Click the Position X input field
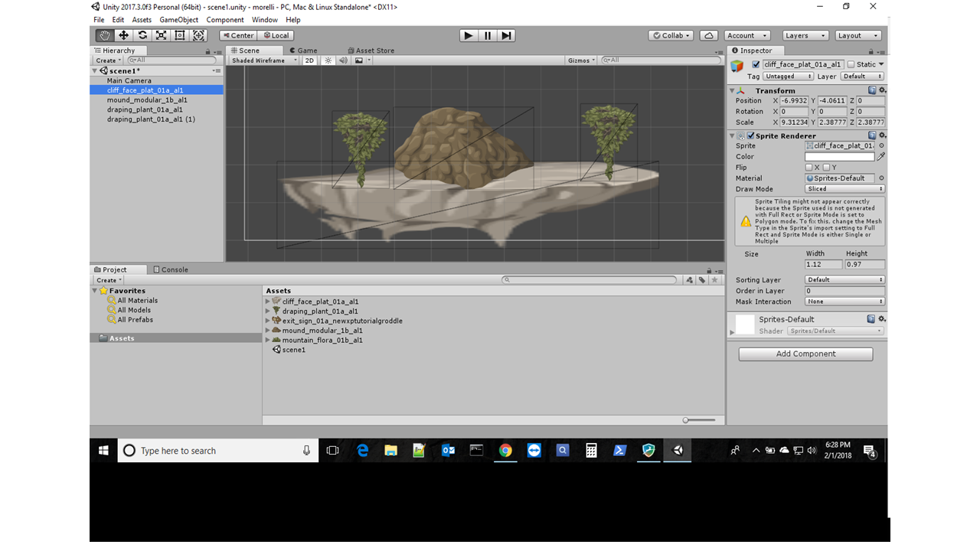This screenshot has width=980, height=551. [x=794, y=100]
